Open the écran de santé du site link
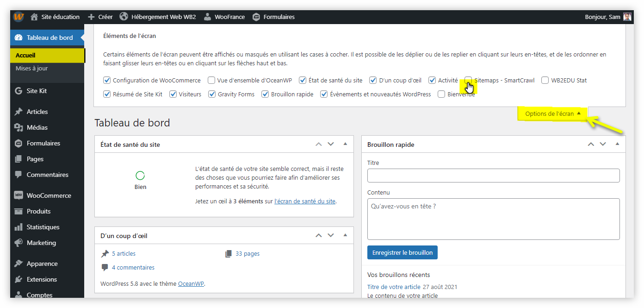The height and width of the screenshot is (308, 644). pyautogui.click(x=305, y=201)
